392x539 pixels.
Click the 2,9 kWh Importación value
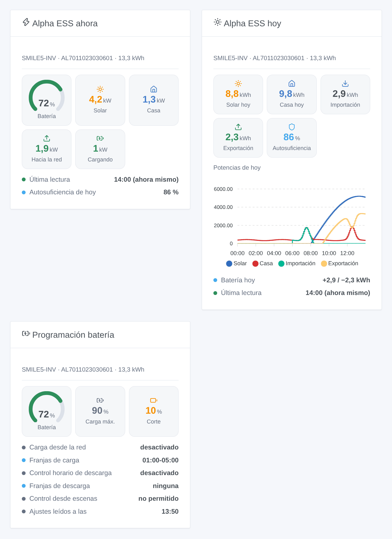(x=345, y=94)
